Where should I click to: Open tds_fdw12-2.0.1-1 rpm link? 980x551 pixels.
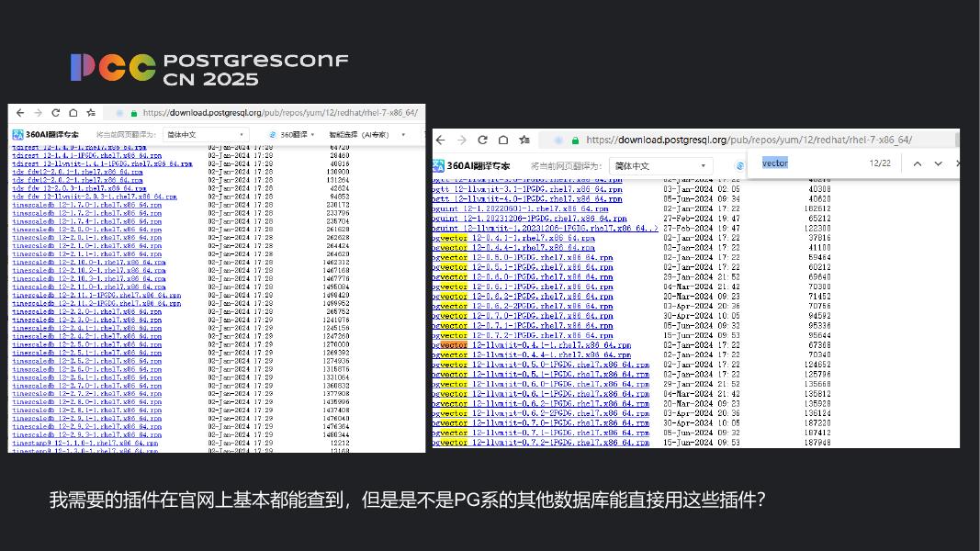[x=77, y=172]
